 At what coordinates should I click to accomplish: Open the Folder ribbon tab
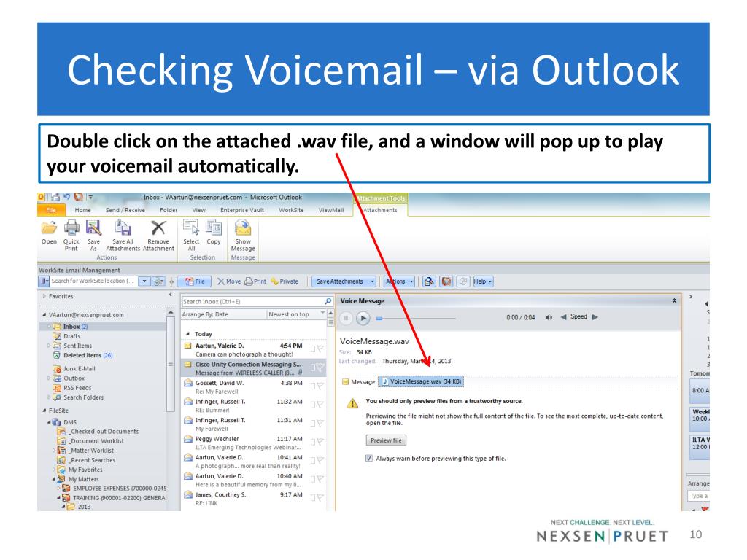(169, 210)
